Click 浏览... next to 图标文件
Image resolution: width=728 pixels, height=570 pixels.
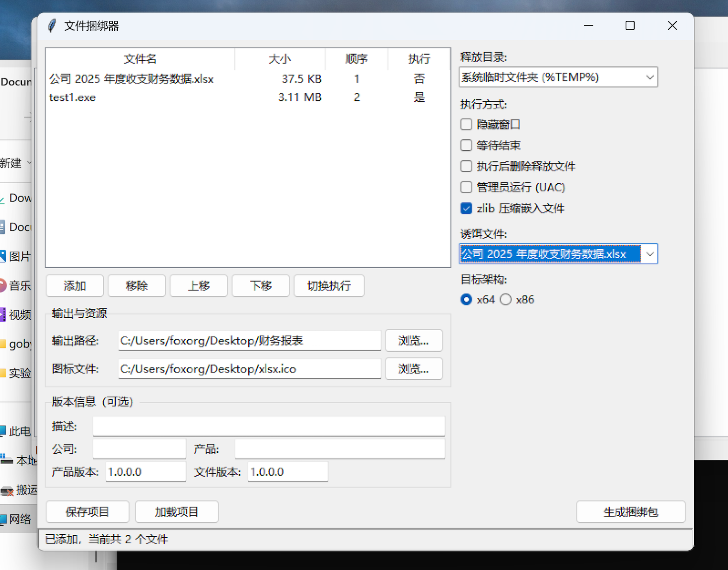414,369
